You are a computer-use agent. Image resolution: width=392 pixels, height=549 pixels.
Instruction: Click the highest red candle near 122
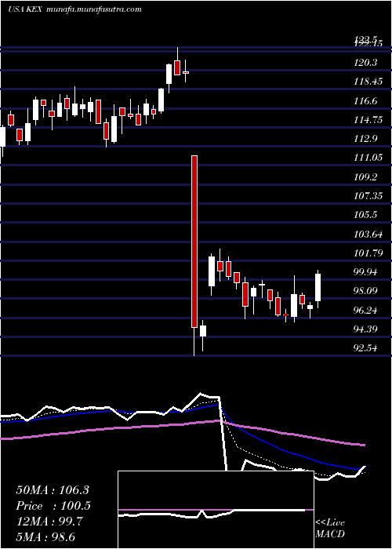click(177, 67)
